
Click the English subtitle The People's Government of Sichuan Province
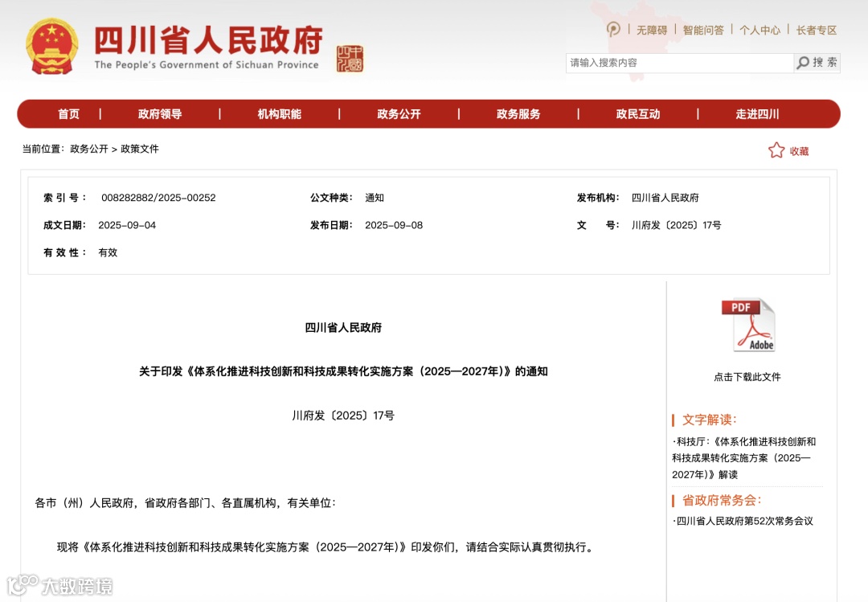[207, 65]
